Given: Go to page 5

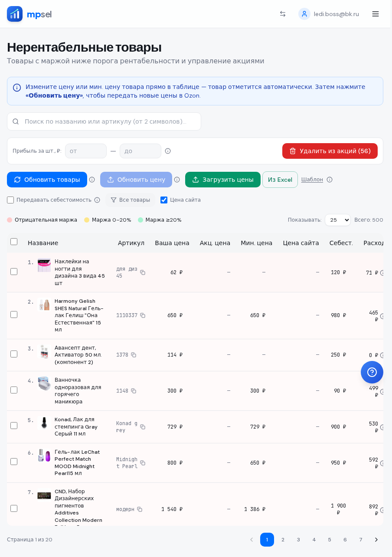Looking at the screenshot, I should pos(330,540).
